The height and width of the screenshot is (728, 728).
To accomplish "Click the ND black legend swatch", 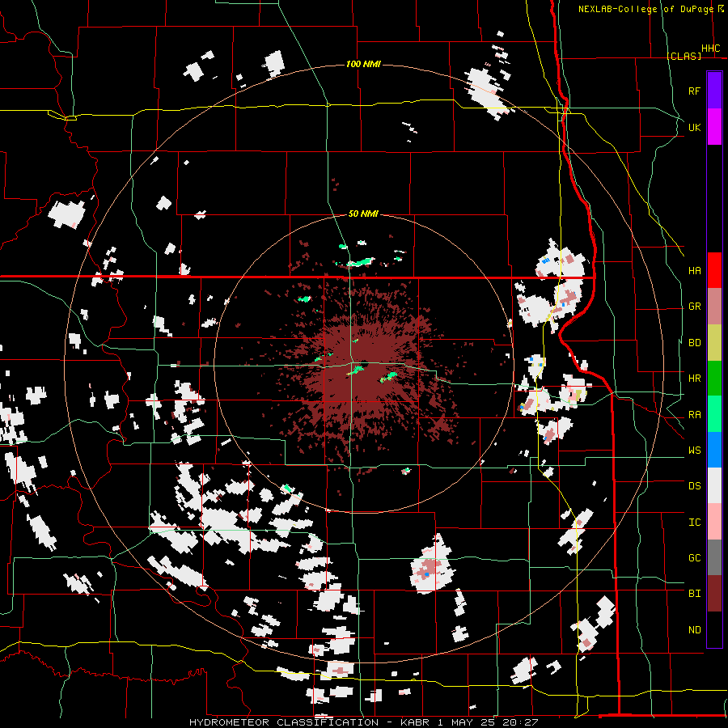I will tap(714, 629).
